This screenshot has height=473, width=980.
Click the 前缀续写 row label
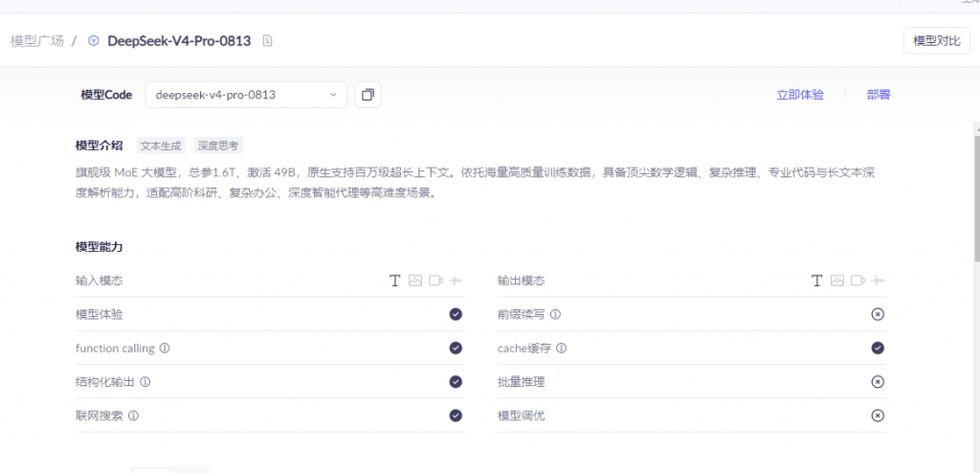[522, 314]
